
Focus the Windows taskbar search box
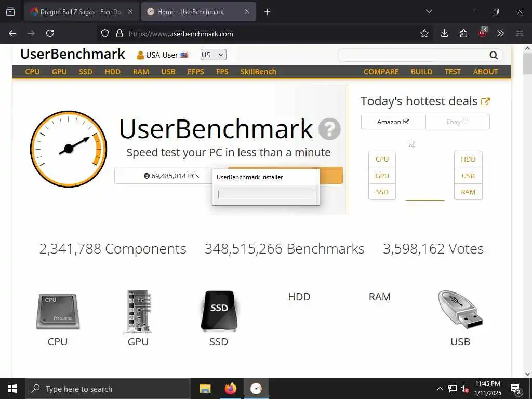tap(108, 389)
